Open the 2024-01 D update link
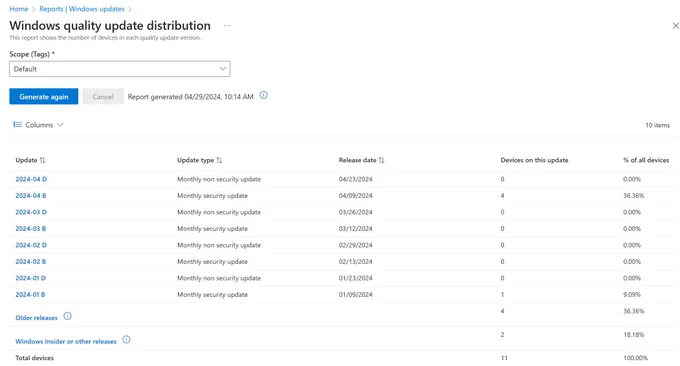This screenshot has width=680, height=366. 31,278
